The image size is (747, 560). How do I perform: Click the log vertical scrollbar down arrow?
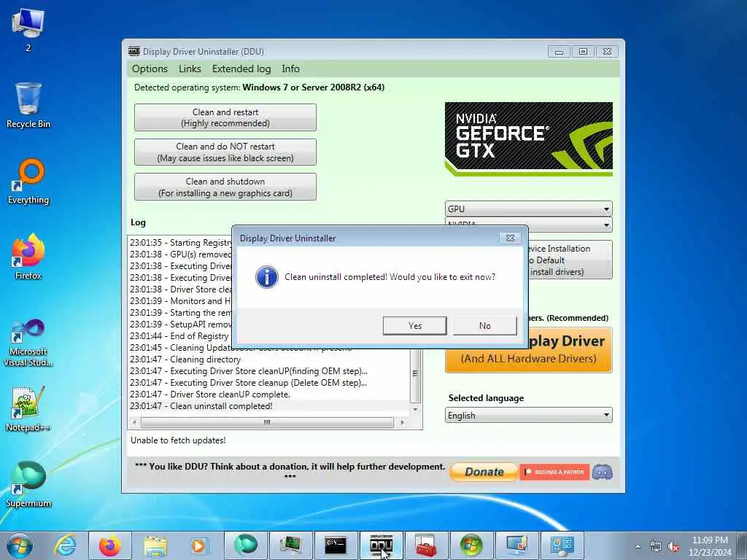click(415, 410)
